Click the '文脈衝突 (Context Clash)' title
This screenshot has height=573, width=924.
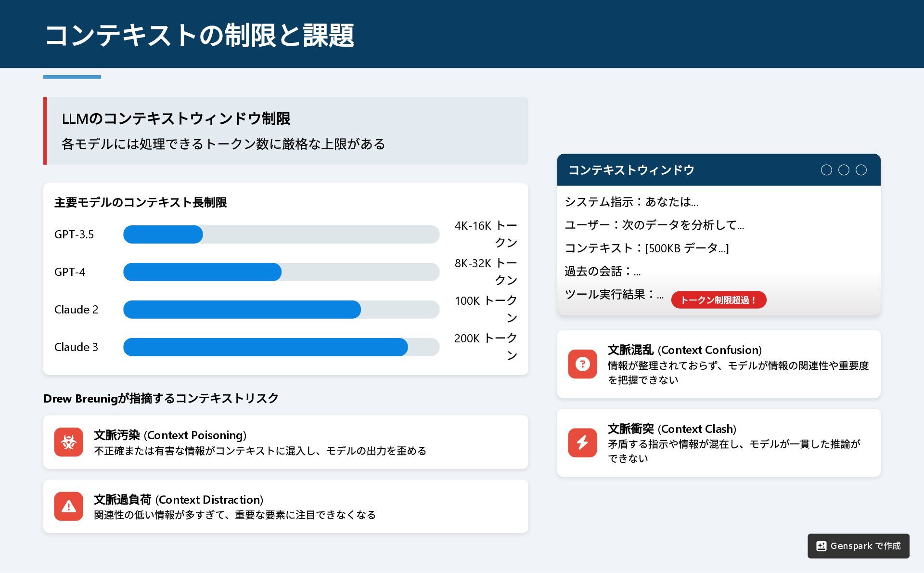pos(672,429)
